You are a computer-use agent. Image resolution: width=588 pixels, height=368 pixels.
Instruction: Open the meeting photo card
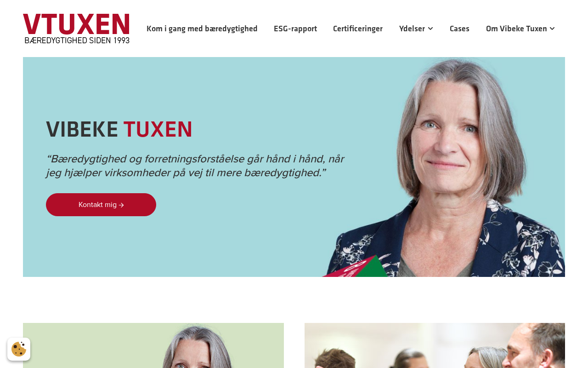435,345
